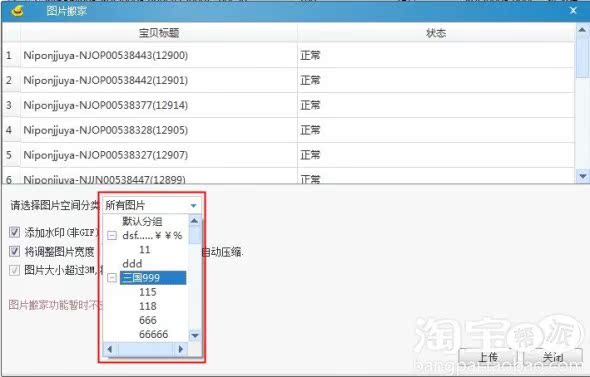Choose subcategory 66666
Screen dimensions: 590x377
(x=154, y=334)
